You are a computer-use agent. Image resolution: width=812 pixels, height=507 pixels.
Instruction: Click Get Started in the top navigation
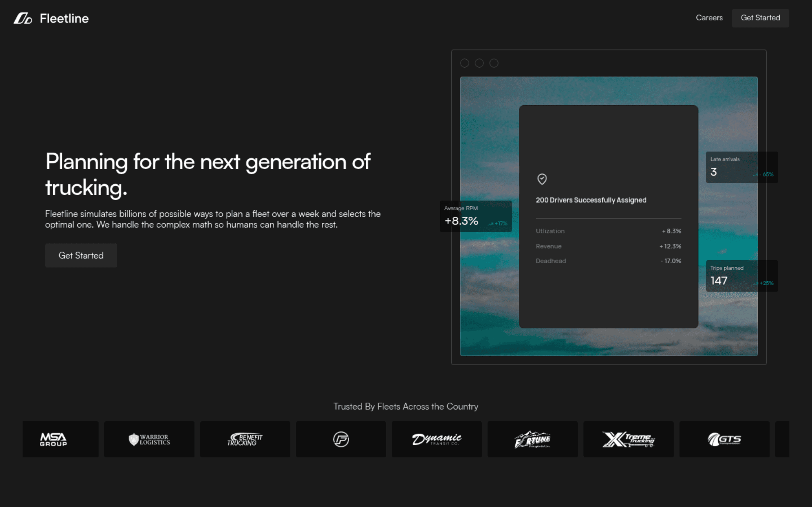(760, 18)
